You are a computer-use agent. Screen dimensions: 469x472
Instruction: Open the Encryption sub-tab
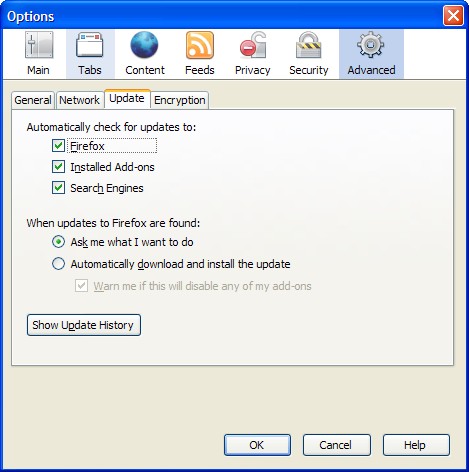pos(180,100)
